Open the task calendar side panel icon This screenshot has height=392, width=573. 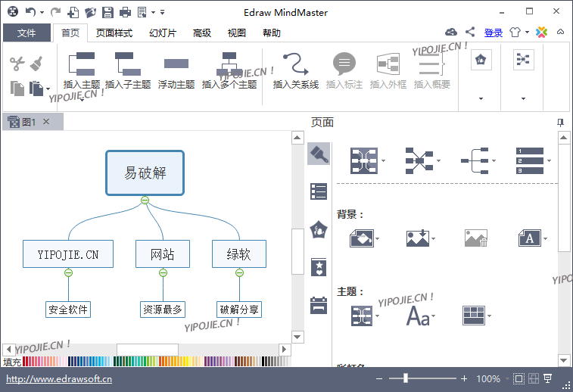point(319,305)
